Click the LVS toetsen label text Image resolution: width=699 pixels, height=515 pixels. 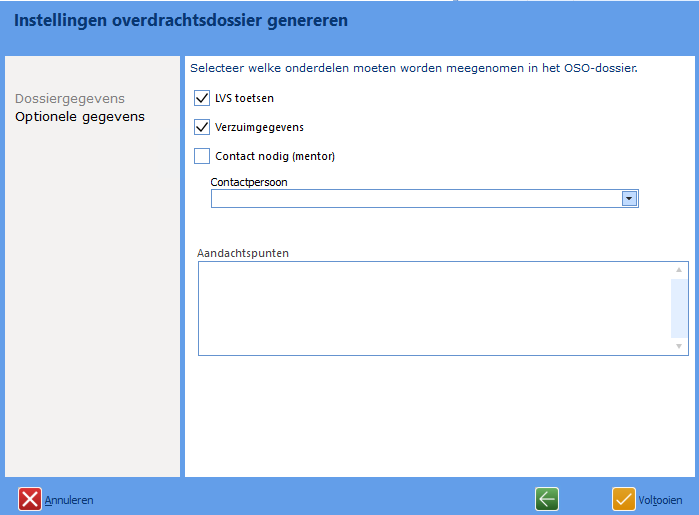[244, 98]
